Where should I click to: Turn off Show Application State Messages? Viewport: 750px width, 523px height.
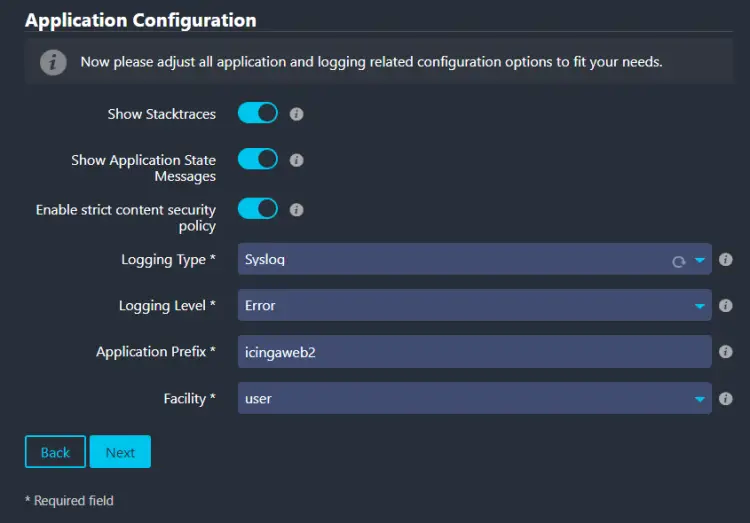(x=258, y=159)
